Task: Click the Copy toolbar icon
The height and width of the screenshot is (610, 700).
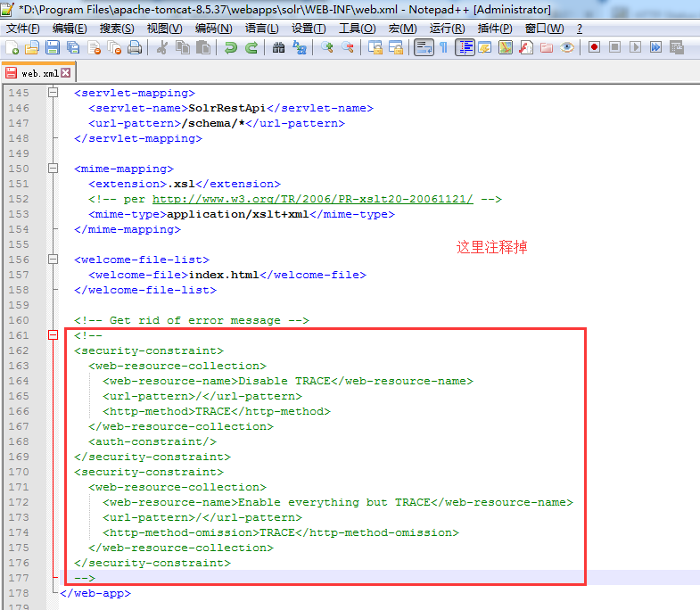Action: point(183,47)
